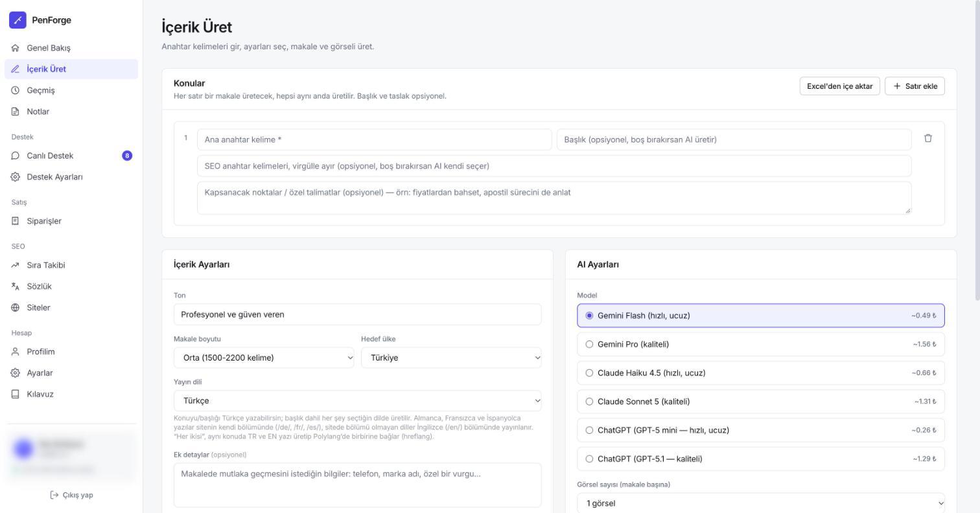The image size is (980, 513).
Task: Open Geçmiş page from sidebar
Action: (x=71, y=91)
